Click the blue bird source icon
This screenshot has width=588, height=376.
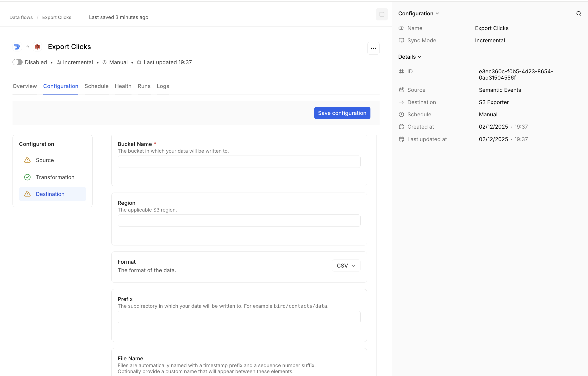tap(17, 47)
